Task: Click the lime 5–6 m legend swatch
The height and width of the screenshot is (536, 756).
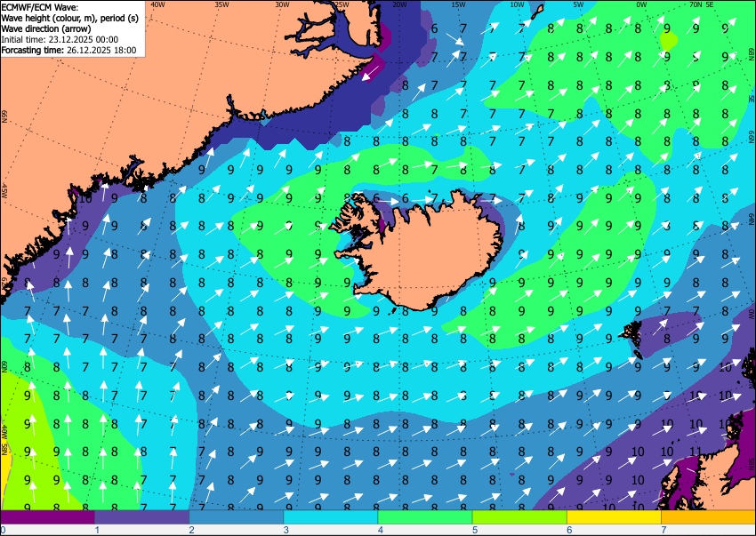Action: (519, 516)
